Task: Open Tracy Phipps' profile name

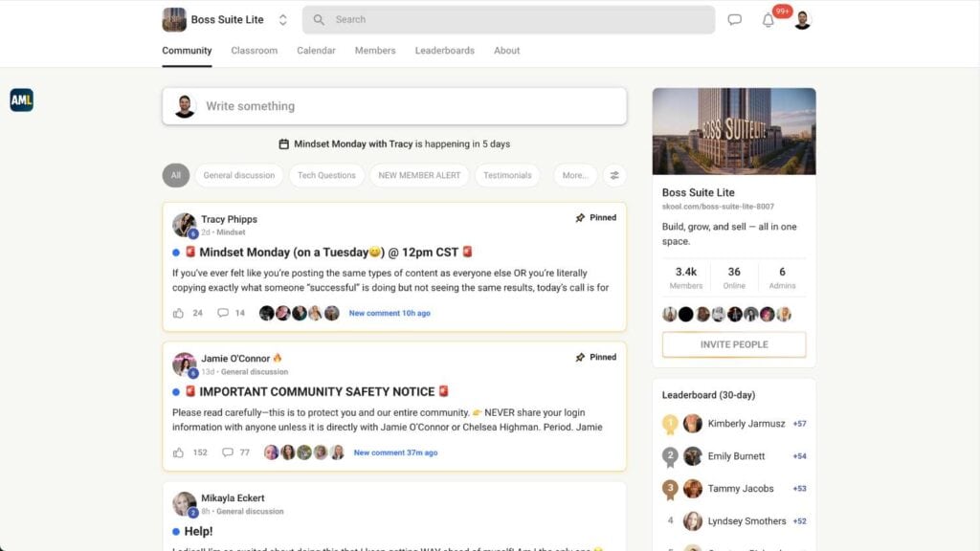Action: (229, 219)
